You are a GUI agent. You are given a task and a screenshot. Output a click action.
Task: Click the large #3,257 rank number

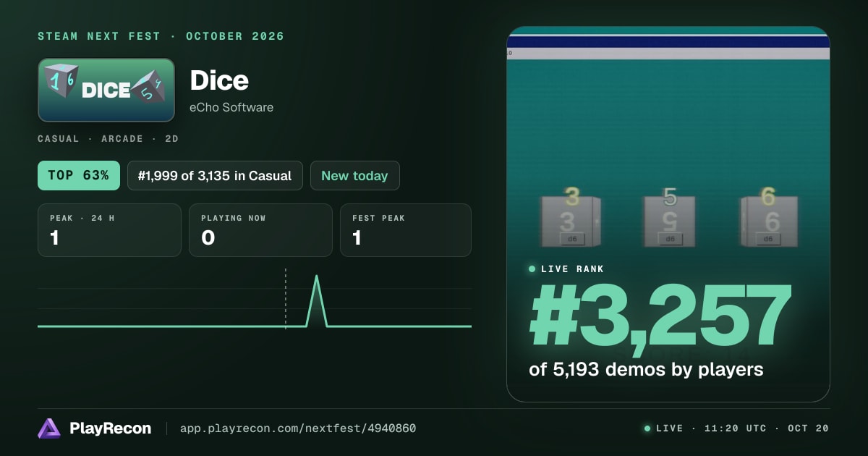pyautogui.click(x=660, y=316)
